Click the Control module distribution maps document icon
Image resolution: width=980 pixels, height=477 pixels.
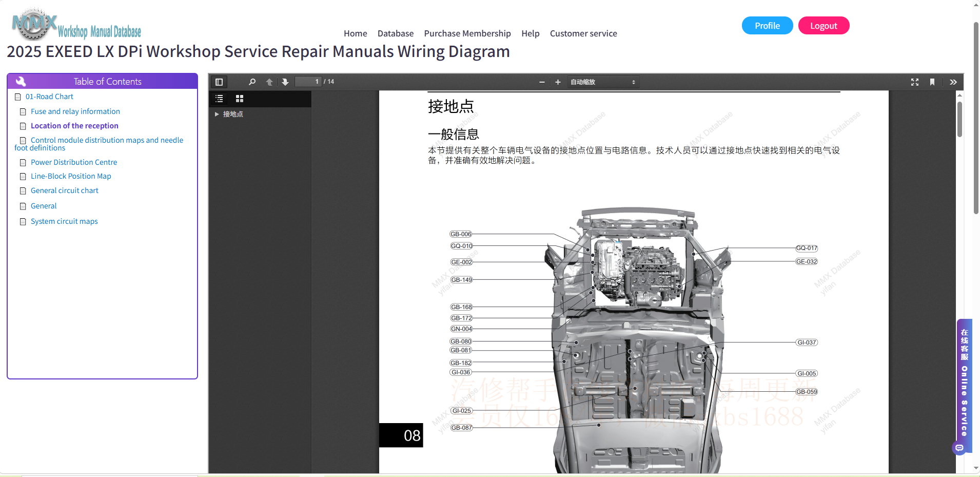coord(23,141)
